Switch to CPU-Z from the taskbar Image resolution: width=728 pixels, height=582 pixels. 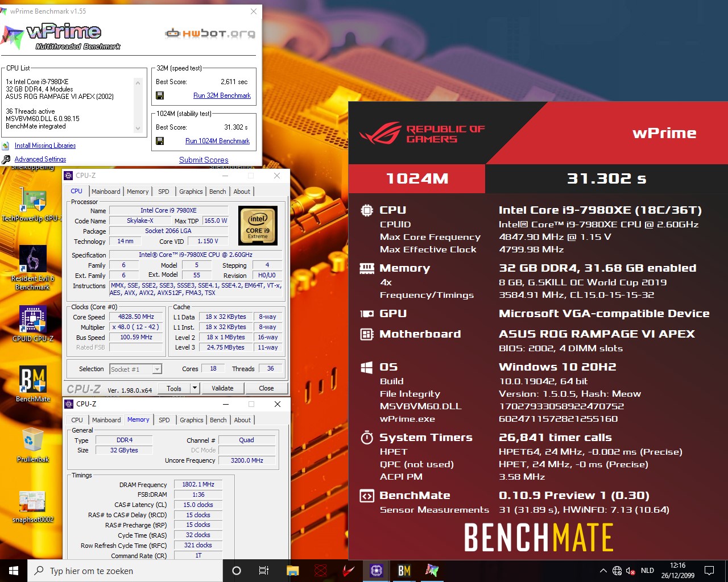point(377,571)
